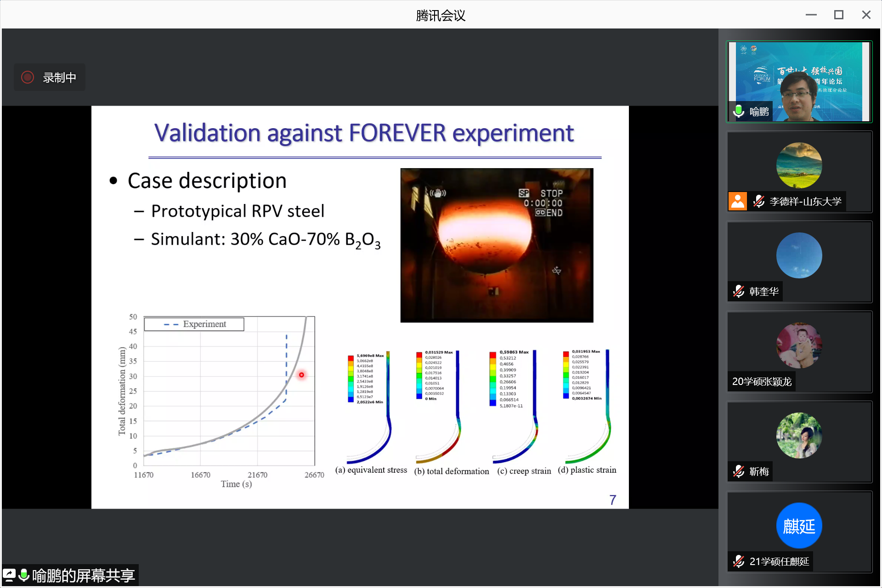
Task: Click slide page number 7
Action: pyautogui.click(x=613, y=500)
